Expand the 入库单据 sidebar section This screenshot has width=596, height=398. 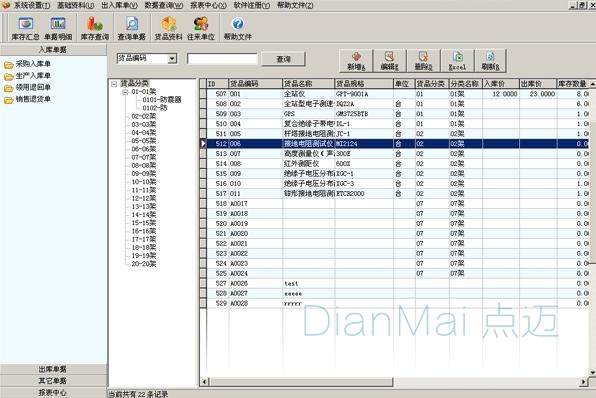point(53,50)
